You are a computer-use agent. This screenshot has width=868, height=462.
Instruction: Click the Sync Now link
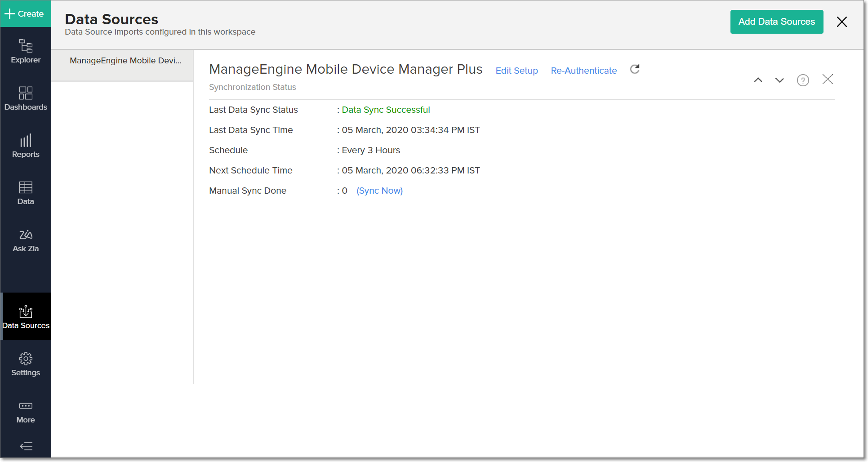click(379, 191)
